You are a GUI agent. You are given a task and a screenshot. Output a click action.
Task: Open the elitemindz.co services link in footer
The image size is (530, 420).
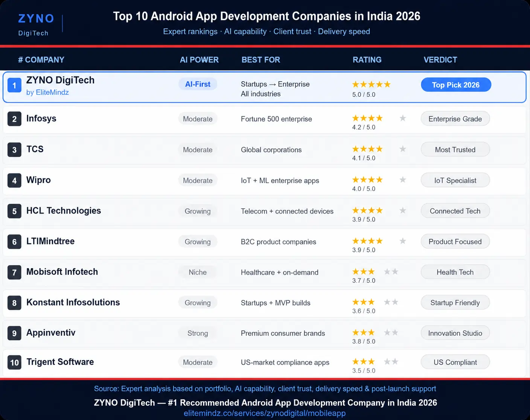[x=265, y=413]
